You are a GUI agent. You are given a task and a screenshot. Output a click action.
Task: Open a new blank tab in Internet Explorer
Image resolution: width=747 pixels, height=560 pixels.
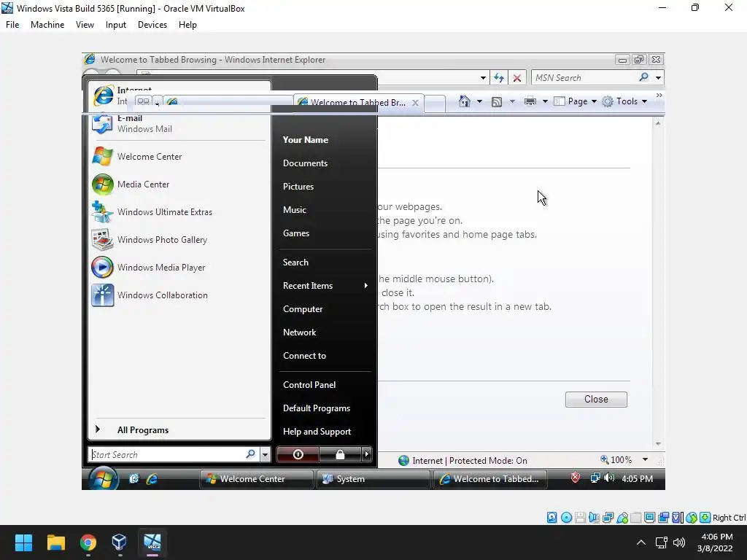435,104
